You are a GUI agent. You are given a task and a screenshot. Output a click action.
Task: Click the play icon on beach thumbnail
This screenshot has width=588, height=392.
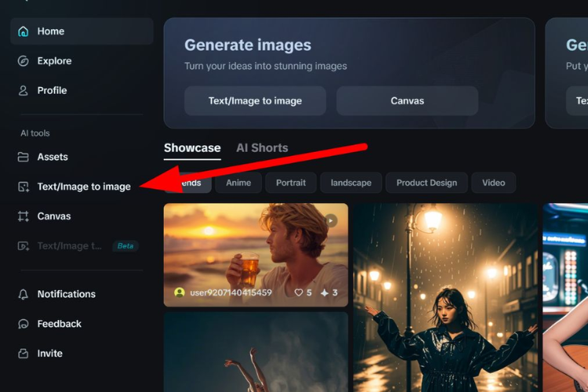coord(330,220)
